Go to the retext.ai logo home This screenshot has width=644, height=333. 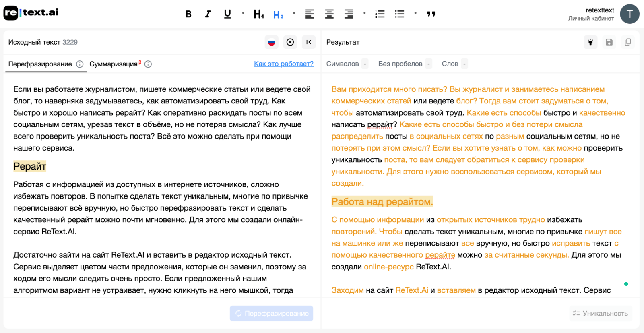[x=31, y=13]
